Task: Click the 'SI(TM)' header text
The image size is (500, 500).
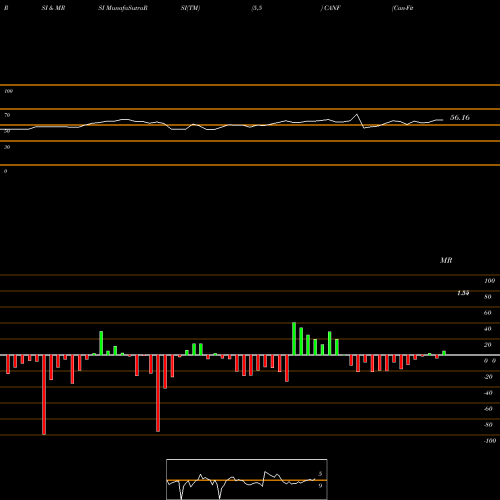Action: [190, 8]
